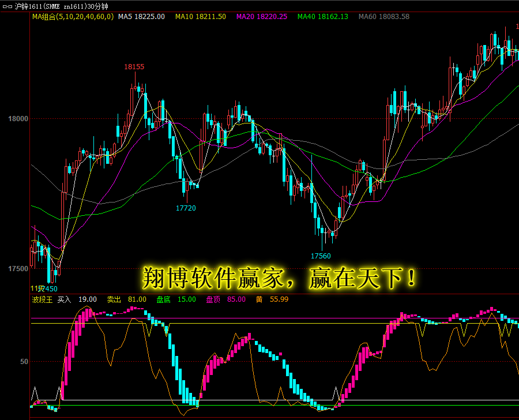Click the 盘底 15.00 readout

click(176, 299)
